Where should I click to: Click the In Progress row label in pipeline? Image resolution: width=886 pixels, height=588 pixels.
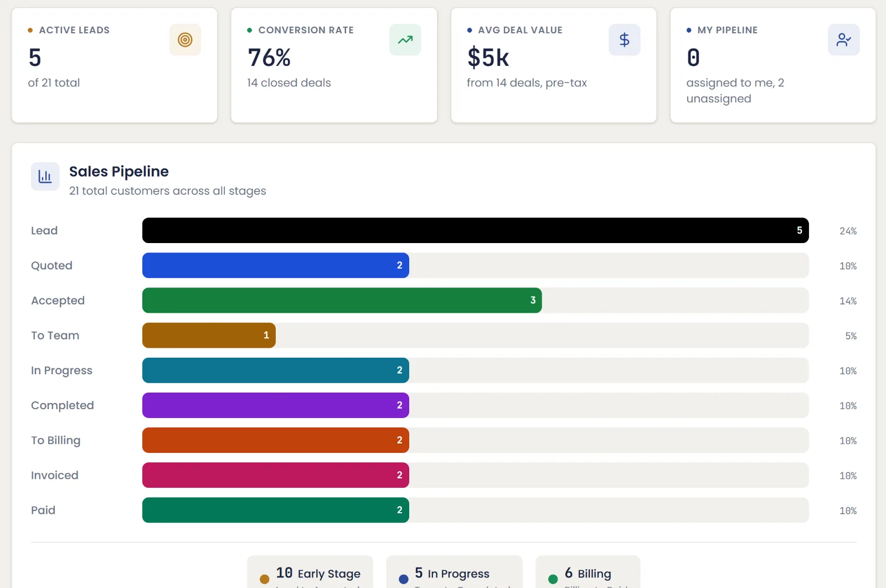click(x=61, y=370)
